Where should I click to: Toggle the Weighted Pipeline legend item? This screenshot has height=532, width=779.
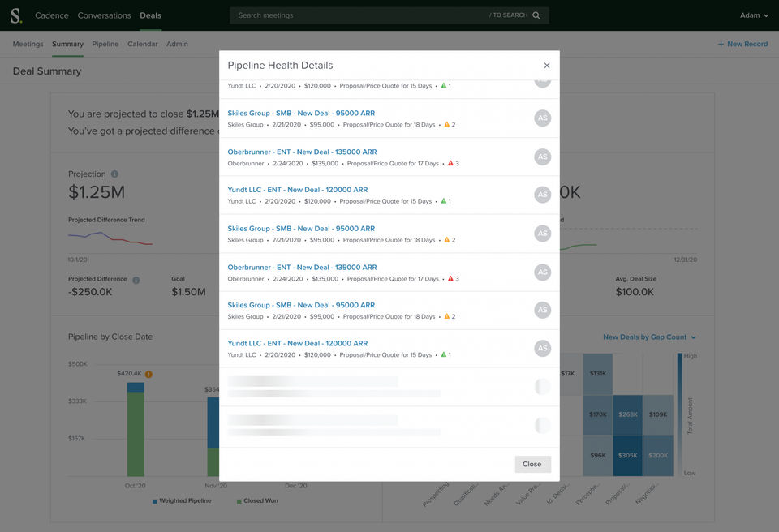pos(182,500)
